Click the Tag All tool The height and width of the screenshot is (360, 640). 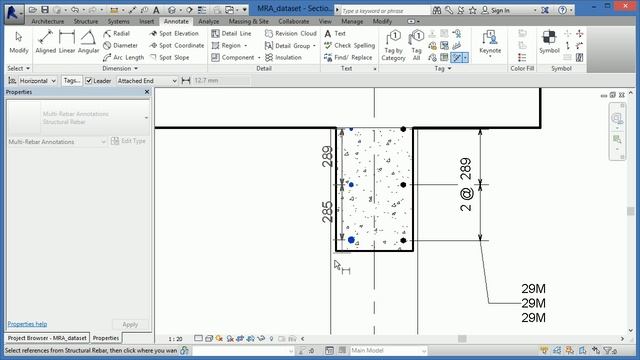tap(416, 45)
